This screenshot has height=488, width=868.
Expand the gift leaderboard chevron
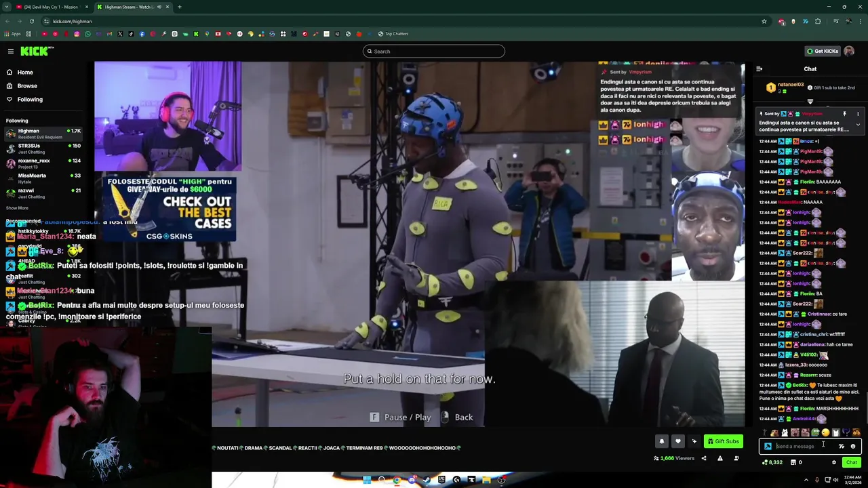(810, 102)
